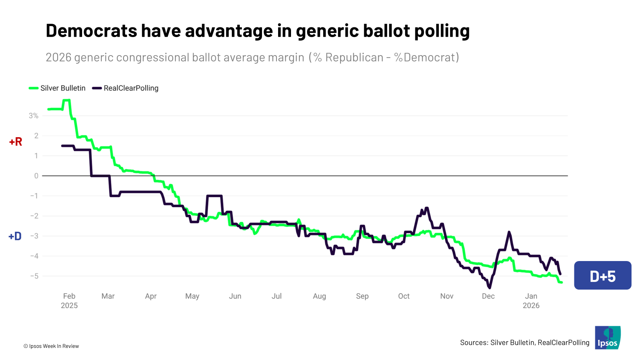Select the Feb 2025 axis label
Image resolution: width=644 pixels, height=362 pixels.
pyautogui.click(x=69, y=300)
